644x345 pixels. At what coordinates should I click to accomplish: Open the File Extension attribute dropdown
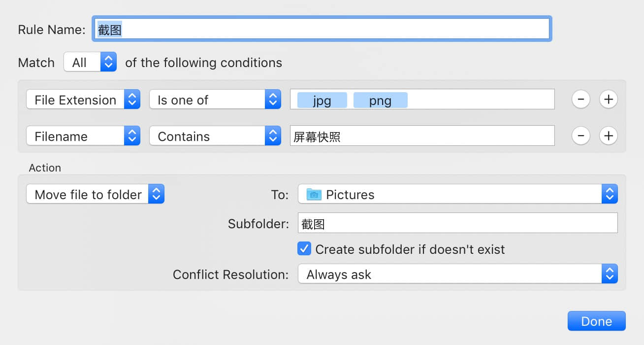click(x=83, y=99)
